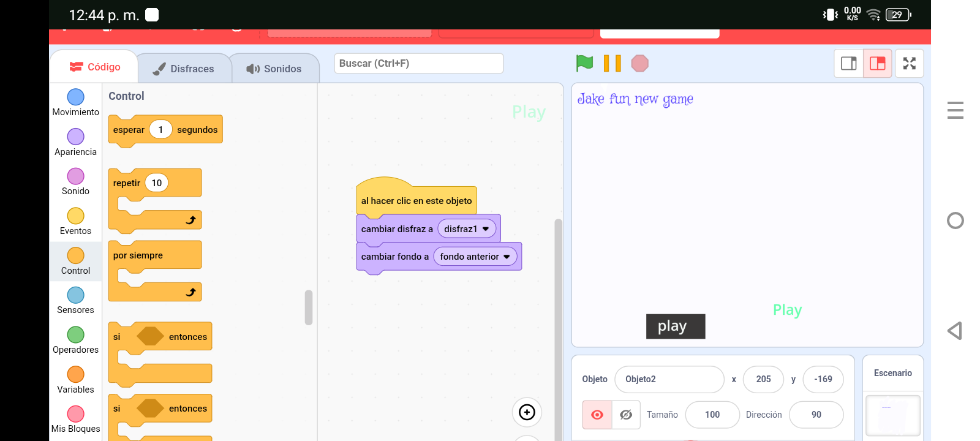Show the sprite with the eye icon

[597, 415]
